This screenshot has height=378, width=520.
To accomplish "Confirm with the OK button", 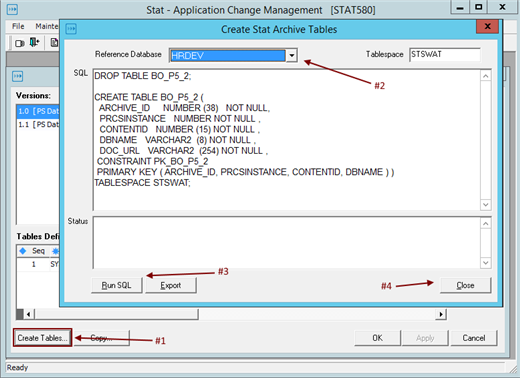I will [378, 338].
